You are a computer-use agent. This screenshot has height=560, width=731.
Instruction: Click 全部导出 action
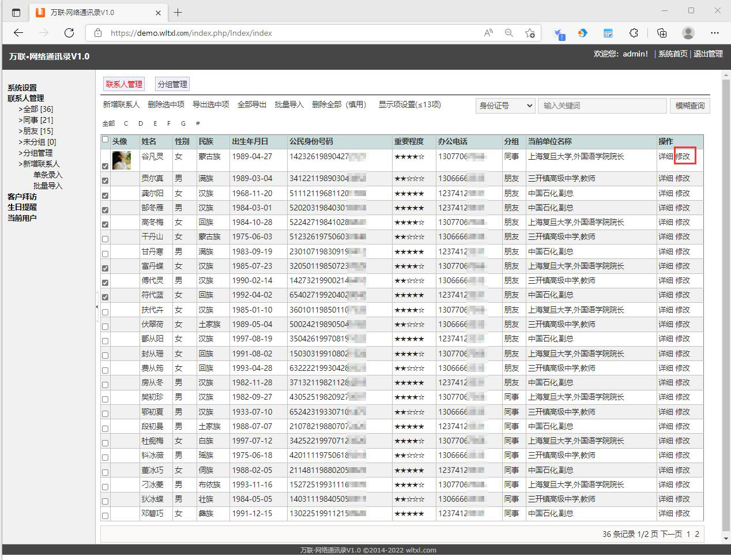[x=252, y=104]
